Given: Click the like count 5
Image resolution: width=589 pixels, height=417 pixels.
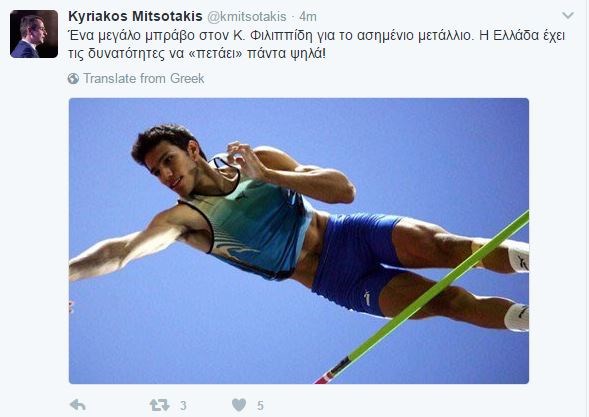Looking at the screenshot, I should click(260, 406).
